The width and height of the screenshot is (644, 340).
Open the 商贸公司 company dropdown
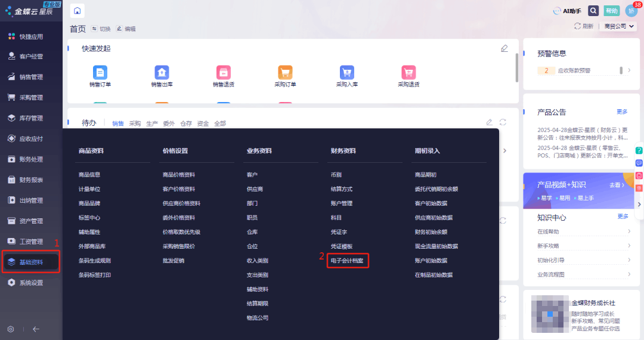[x=619, y=26]
